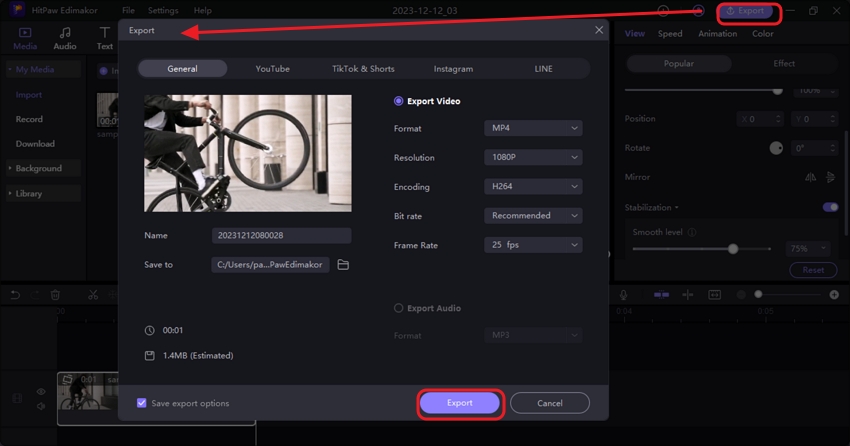Click the undo arrow in timeline toolbar
Image resolution: width=850 pixels, height=446 pixels.
[x=15, y=295]
